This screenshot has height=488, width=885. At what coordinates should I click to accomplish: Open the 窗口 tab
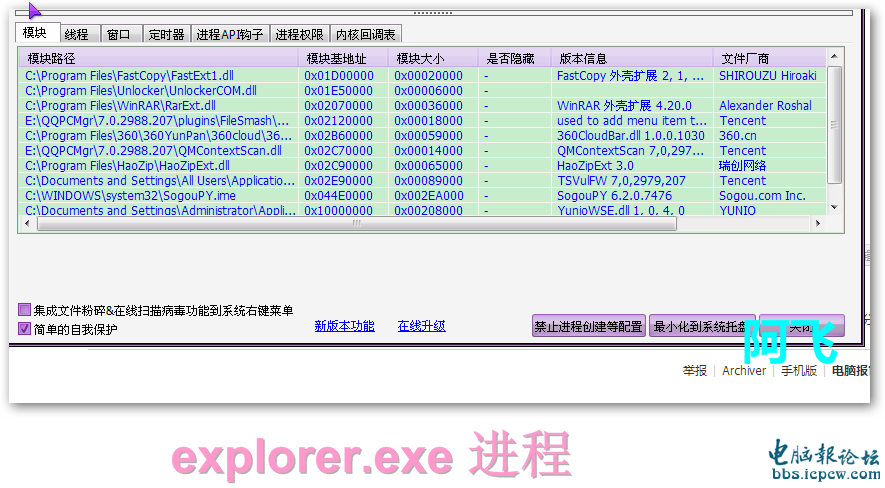click(x=121, y=34)
